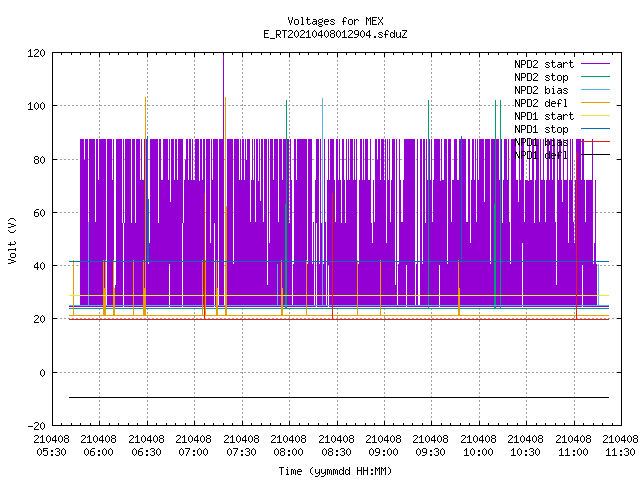Click the y-axis tick value 40
This screenshot has width=640, height=480.
tap(39, 266)
